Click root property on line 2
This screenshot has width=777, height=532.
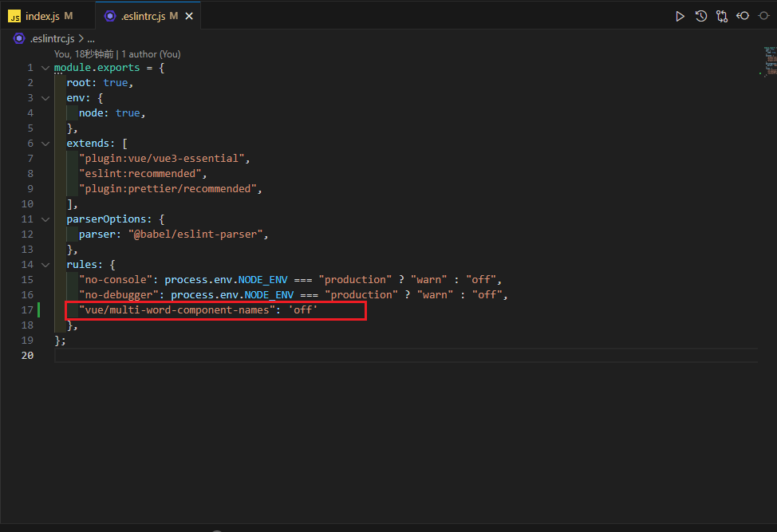pos(79,83)
